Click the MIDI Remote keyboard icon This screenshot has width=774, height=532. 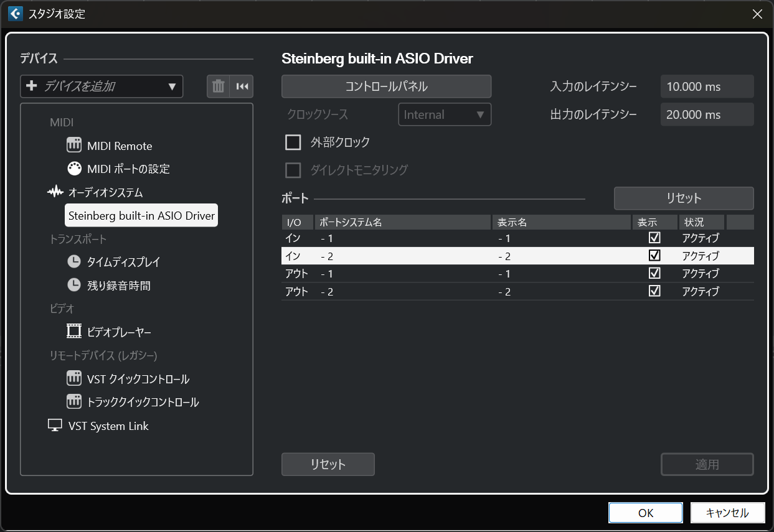[x=74, y=146]
